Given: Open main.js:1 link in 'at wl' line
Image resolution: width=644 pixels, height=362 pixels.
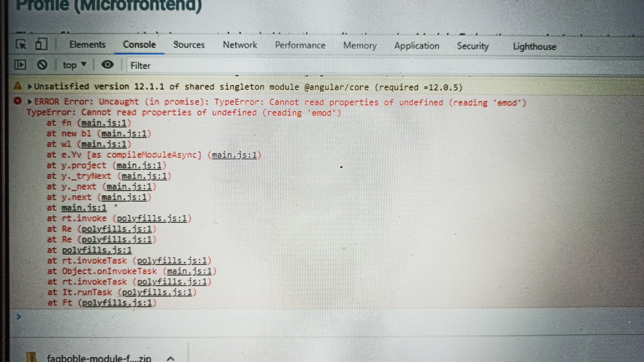Looking at the screenshot, I should (x=104, y=144).
